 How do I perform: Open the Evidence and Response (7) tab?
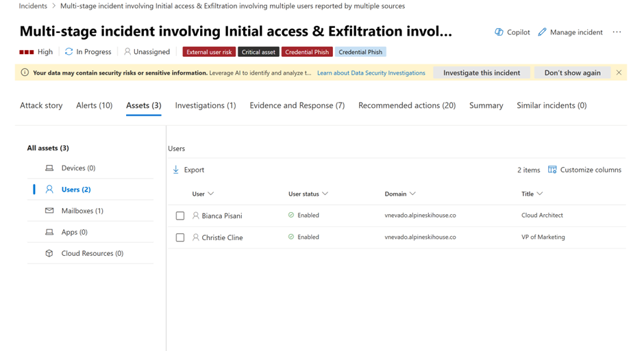pos(297,105)
